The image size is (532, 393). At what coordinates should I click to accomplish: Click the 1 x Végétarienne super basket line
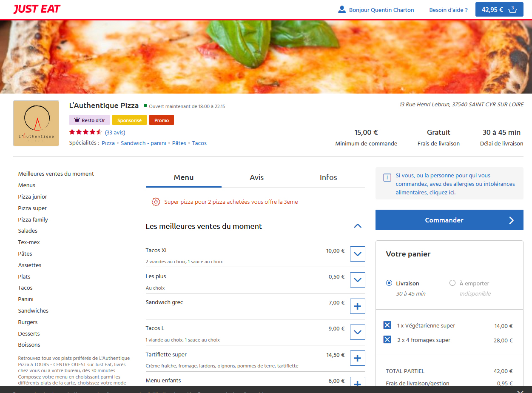[426, 326]
